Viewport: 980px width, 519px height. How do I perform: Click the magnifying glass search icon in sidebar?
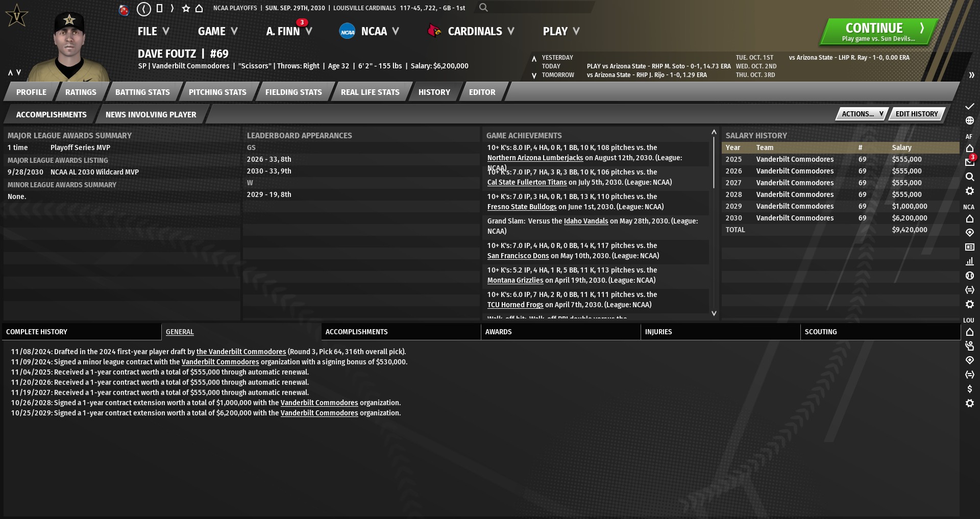click(x=969, y=177)
